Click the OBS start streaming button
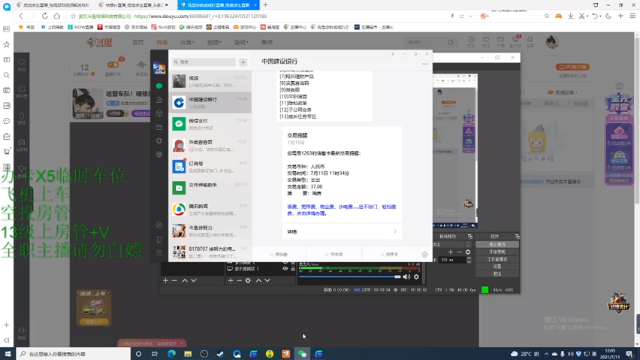 497,244
